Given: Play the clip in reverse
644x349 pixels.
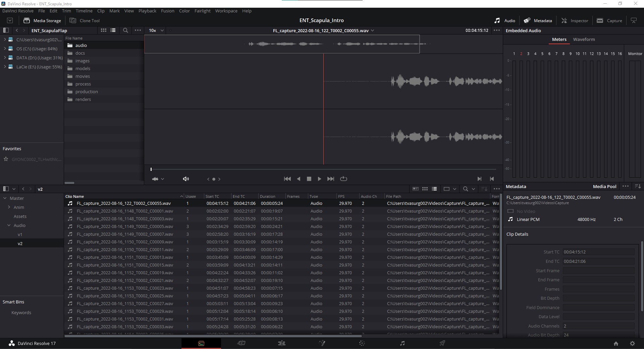Looking at the screenshot, I should coord(299,179).
